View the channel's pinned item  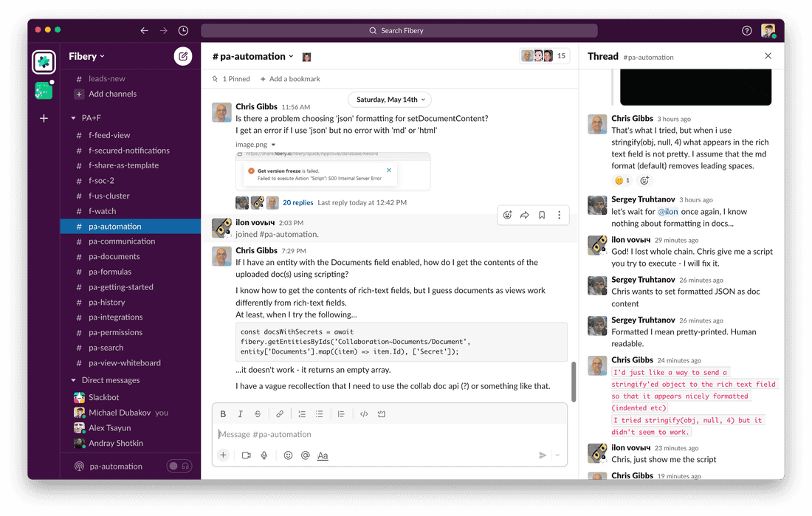pos(235,78)
